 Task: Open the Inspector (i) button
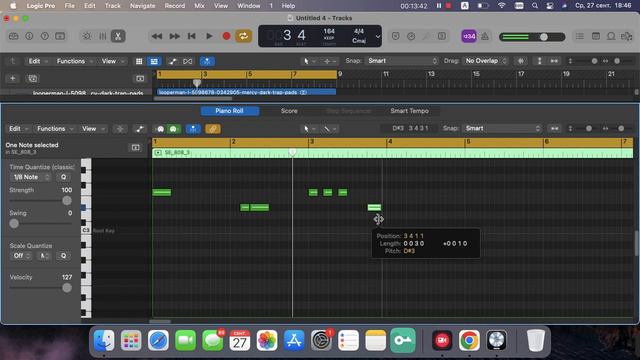tap(29, 36)
